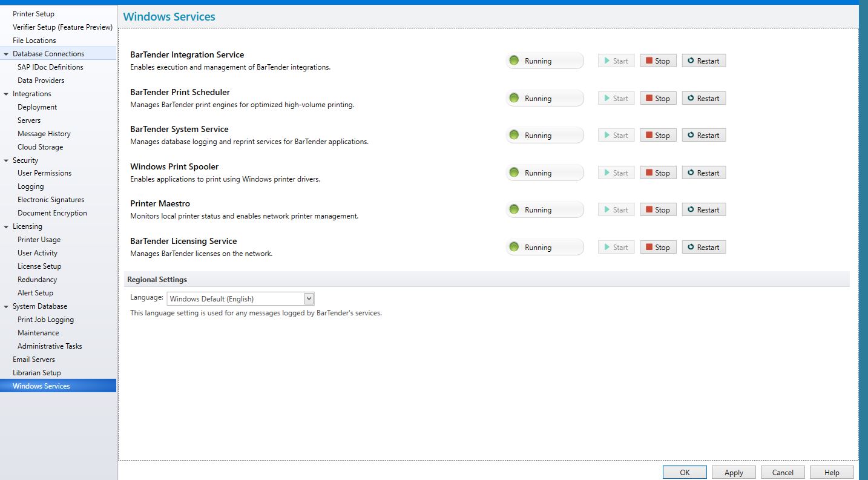The height and width of the screenshot is (480, 868).
Task: Open Librarian Setup
Action: (37, 373)
